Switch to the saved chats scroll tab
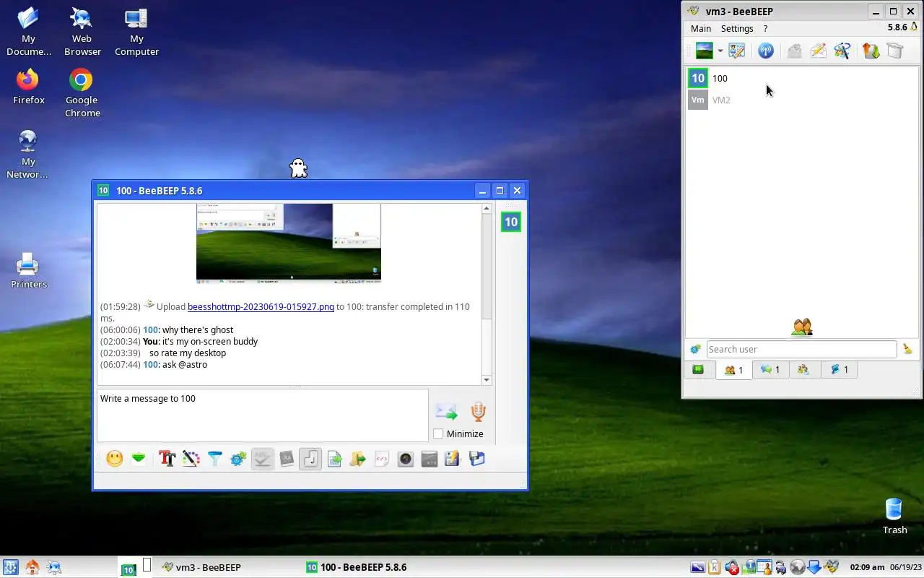This screenshot has width=924, height=578. (x=839, y=369)
